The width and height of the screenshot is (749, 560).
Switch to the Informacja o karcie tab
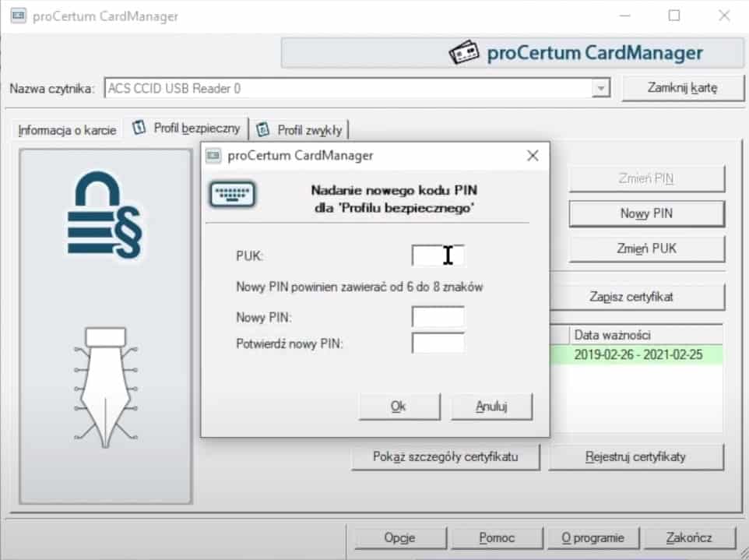coord(67,130)
